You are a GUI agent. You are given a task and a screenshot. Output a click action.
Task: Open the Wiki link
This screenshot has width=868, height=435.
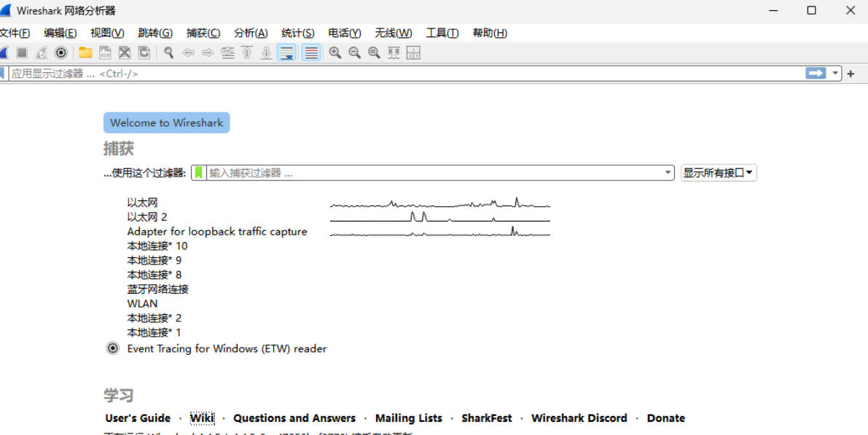(202, 418)
